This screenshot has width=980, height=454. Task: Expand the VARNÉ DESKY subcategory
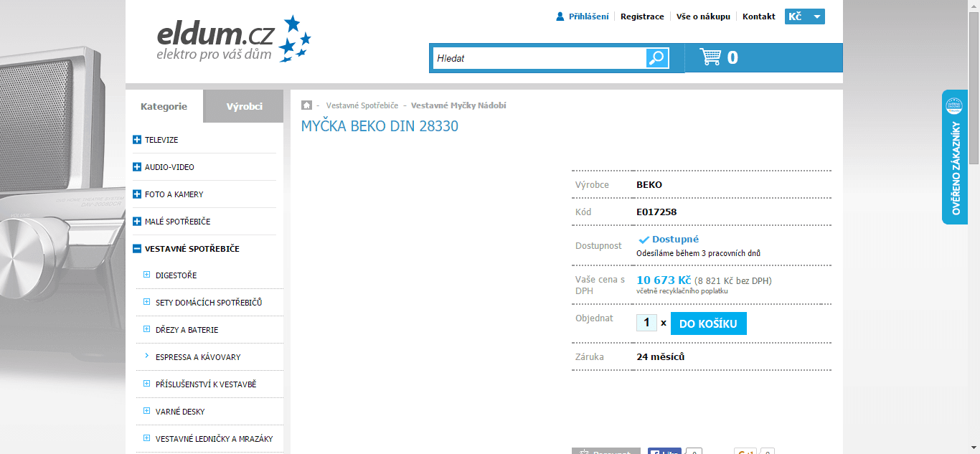coord(147,411)
